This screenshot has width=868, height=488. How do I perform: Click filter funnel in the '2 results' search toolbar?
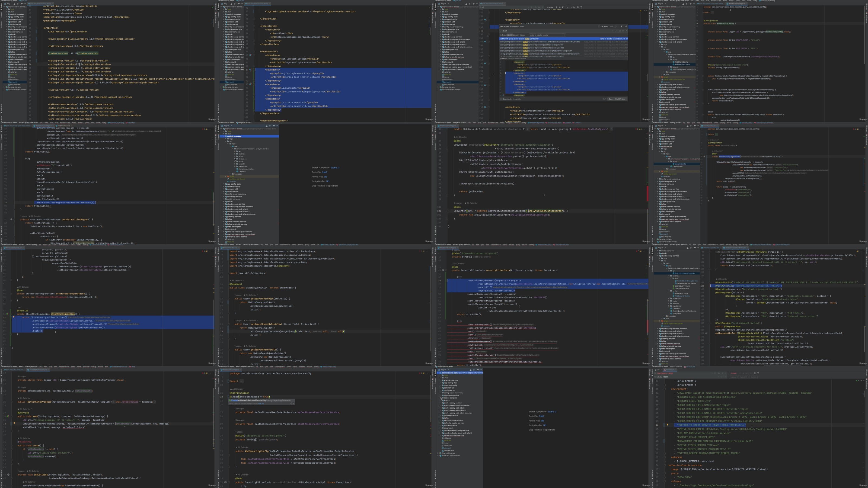point(581,7)
